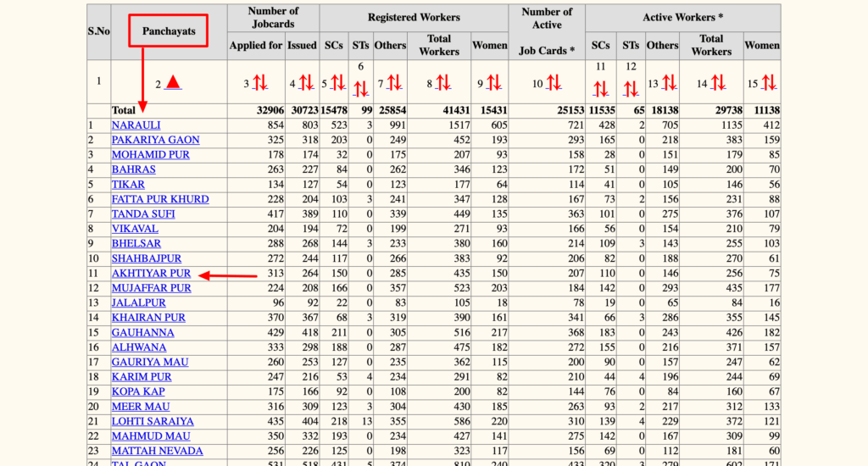Open the BHELSAR panchayat link
This screenshot has width=868, height=466.
(136, 244)
